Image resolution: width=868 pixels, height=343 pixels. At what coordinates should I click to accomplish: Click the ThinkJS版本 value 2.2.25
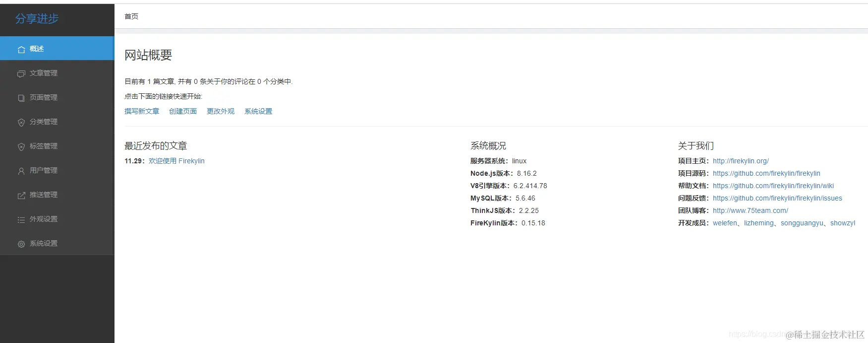(x=529, y=210)
